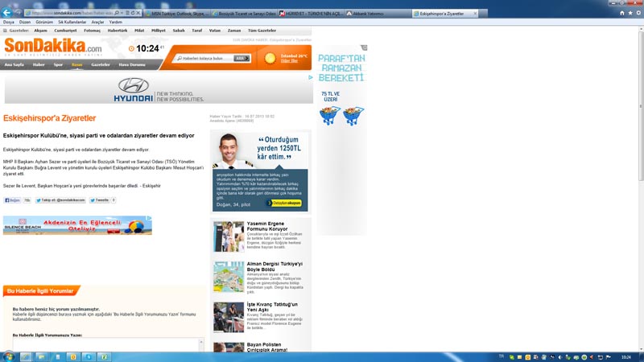
Task: Close the Eskişehirspor'a Ziyaretler tab
Action: (x=475, y=14)
